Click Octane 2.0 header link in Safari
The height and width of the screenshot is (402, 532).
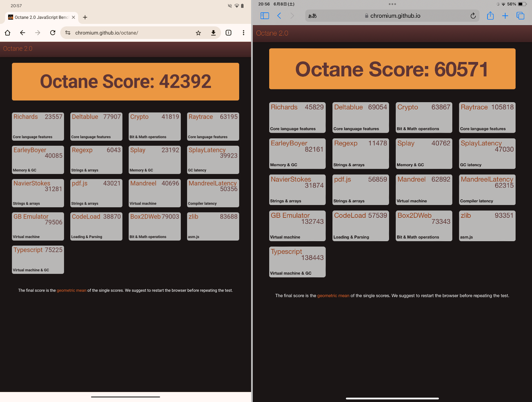click(272, 33)
